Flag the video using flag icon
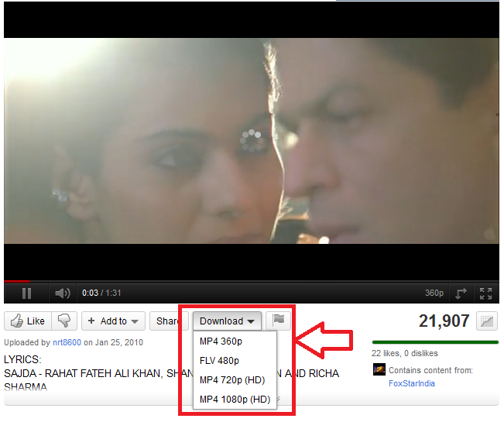Image resolution: width=504 pixels, height=422 pixels. (x=279, y=320)
